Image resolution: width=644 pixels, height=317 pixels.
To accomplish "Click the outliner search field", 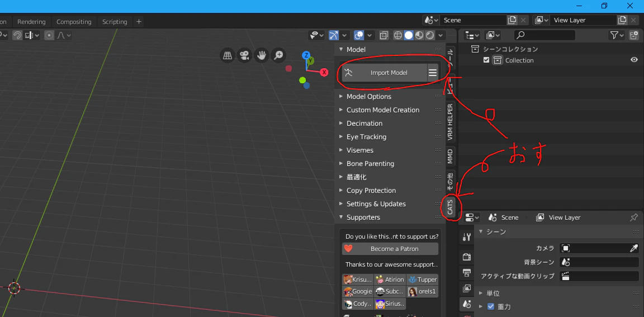I will pos(544,35).
